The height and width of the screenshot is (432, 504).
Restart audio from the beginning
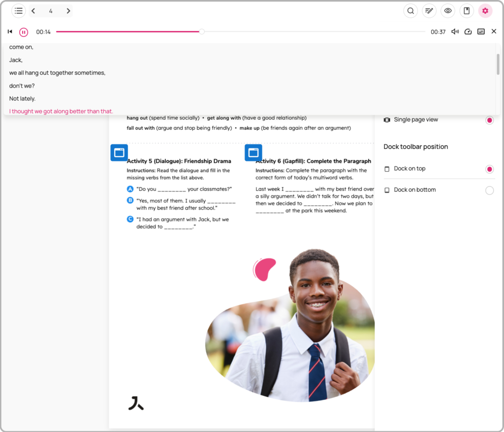click(x=10, y=32)
